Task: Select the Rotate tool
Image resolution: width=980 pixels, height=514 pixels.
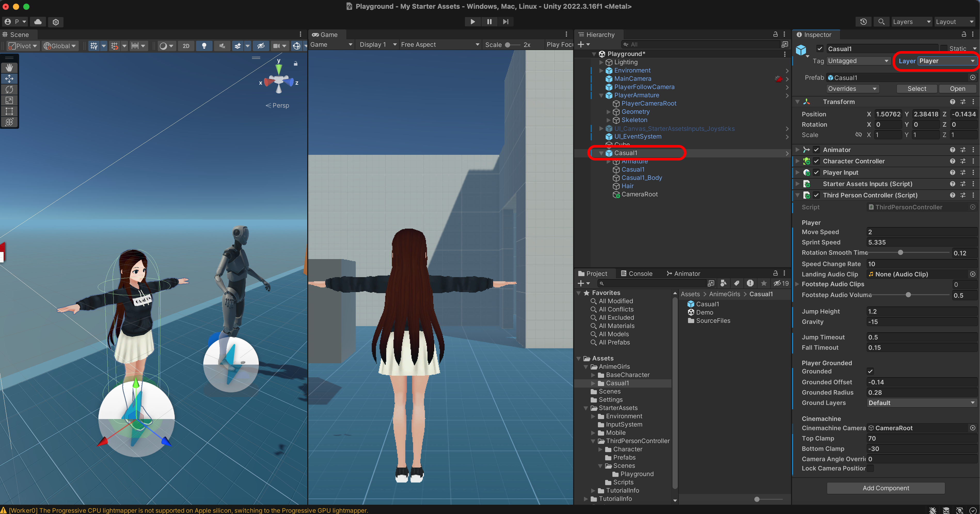Action: pos(10,89)
